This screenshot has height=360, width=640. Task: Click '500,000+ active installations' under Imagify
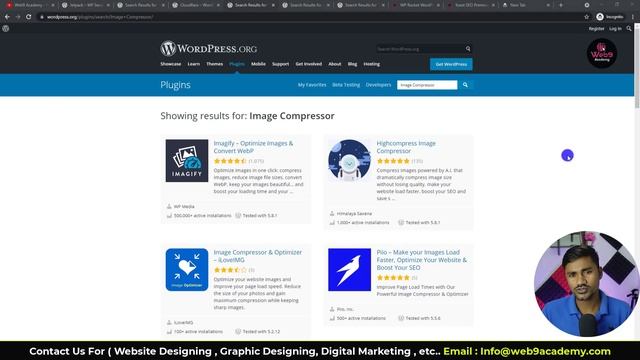pos(202,216)
